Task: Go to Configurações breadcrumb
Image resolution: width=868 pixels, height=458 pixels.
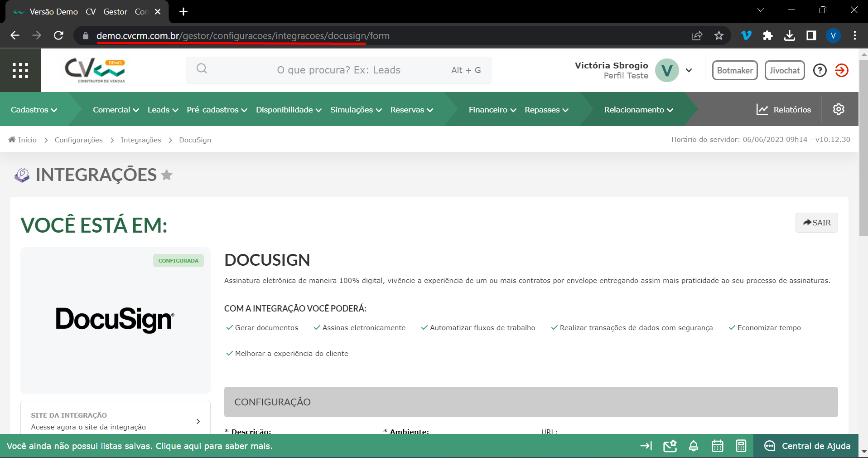Action: [x=79, y=140]
